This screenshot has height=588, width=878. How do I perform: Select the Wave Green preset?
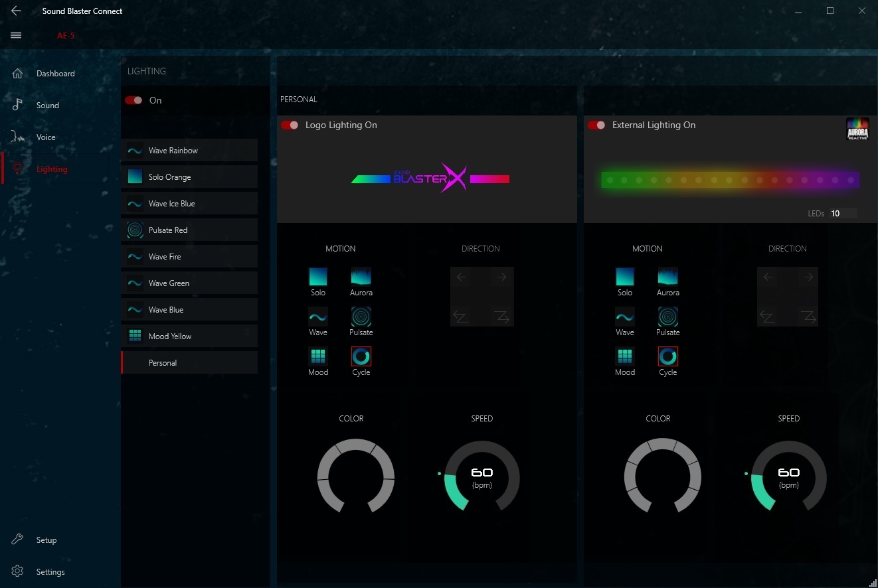tap(189, 283)
